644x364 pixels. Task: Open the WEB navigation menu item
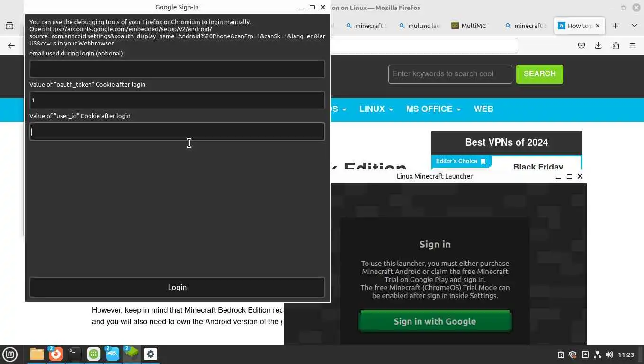(x=483, y=109)
